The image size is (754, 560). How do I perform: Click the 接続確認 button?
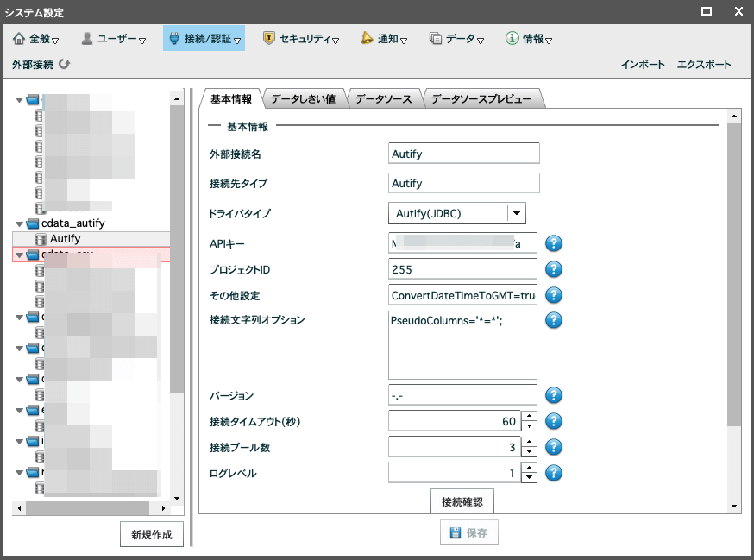462,501
